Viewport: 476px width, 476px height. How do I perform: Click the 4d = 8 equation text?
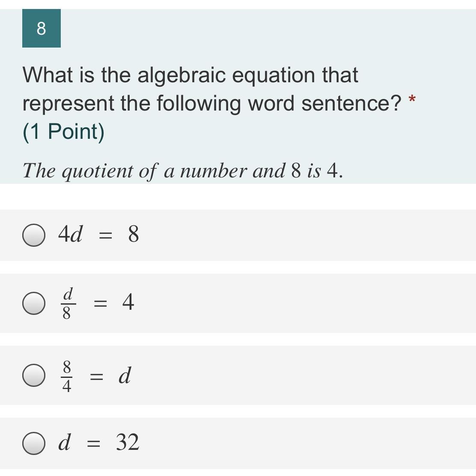point(98,235)
